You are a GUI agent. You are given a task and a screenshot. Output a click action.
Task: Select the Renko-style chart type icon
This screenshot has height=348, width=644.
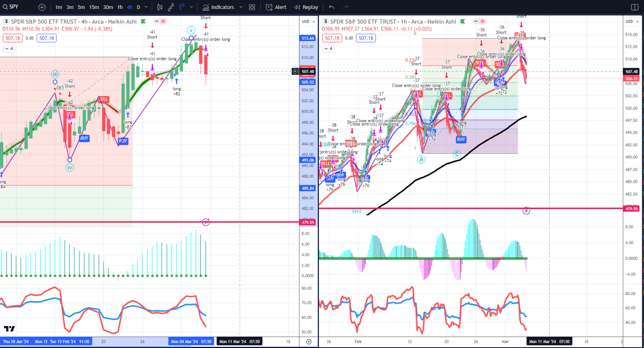tap(171, 7)
